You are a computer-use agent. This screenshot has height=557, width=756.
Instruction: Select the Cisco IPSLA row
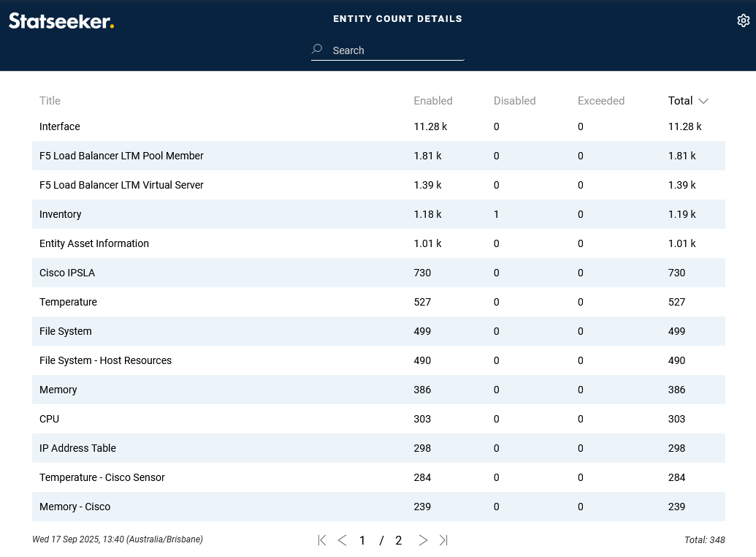(x=67, y=273)
